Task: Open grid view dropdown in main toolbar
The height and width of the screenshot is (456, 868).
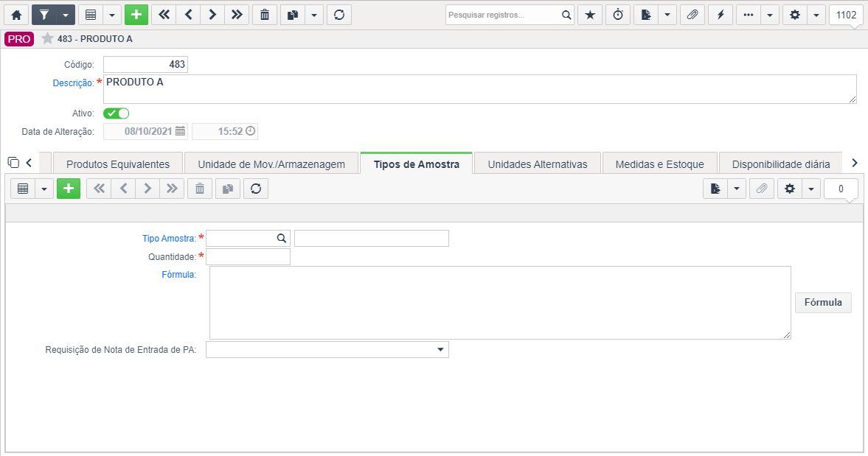Action: coord(112,15)
